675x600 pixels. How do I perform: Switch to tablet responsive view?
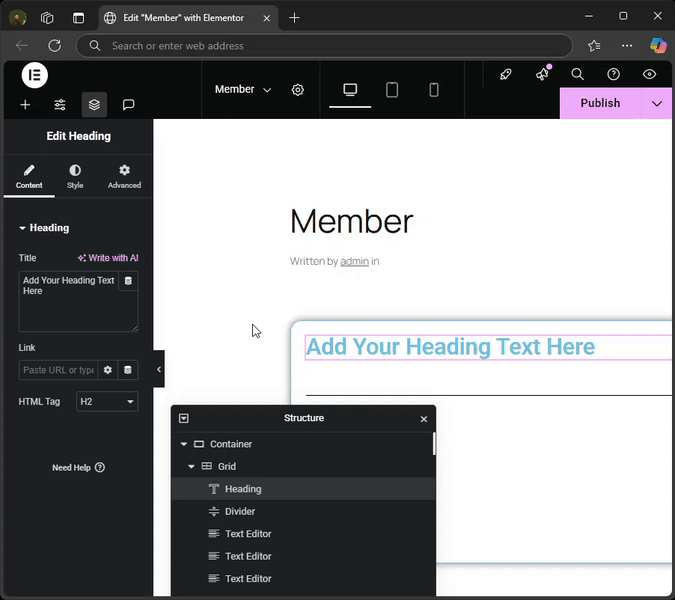pos(392,90)
